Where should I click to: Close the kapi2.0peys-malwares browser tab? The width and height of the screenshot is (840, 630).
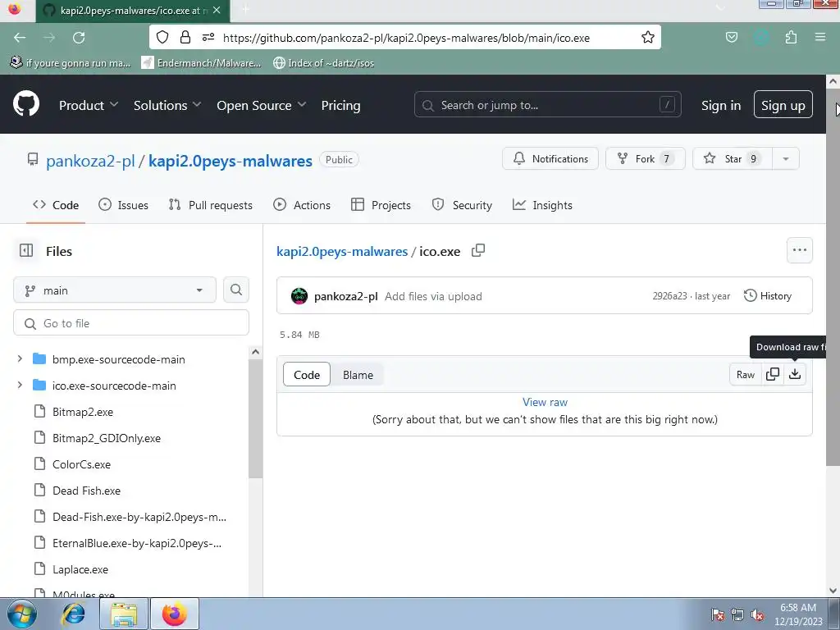(217, 10)
